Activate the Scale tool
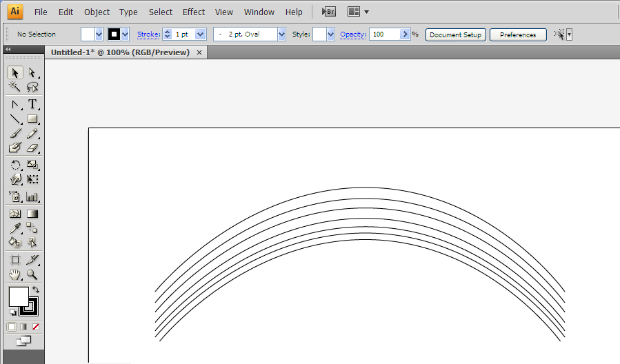620x364 pixels. tap(32, 165)
